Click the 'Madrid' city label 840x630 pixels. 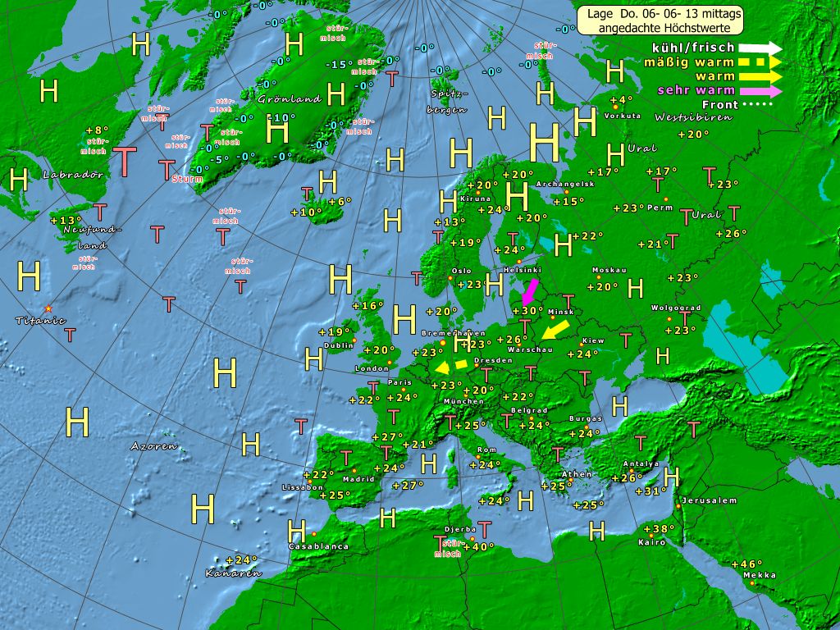point(358,479)
